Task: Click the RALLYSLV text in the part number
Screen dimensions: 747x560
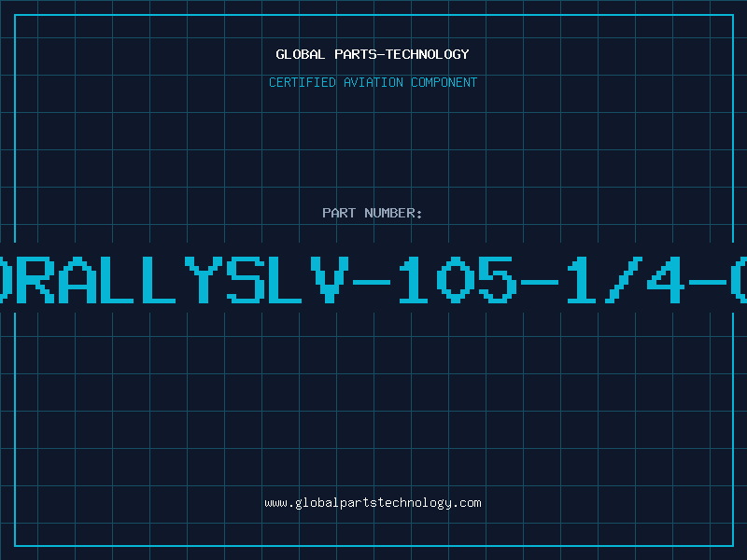Action: 183,280
